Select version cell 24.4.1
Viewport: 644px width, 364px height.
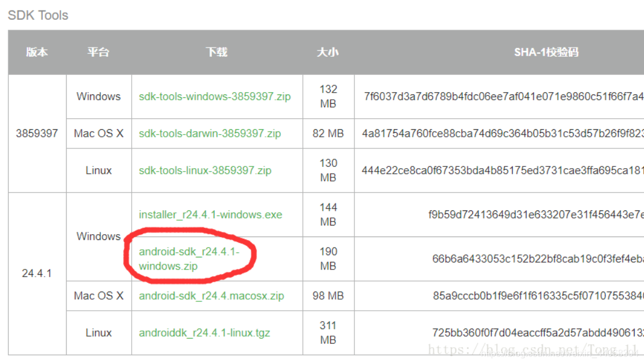37,274
